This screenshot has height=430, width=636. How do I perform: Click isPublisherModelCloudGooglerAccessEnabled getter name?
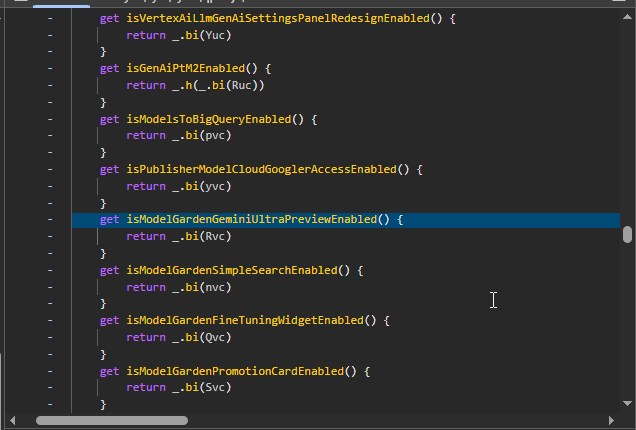[262, 169]
